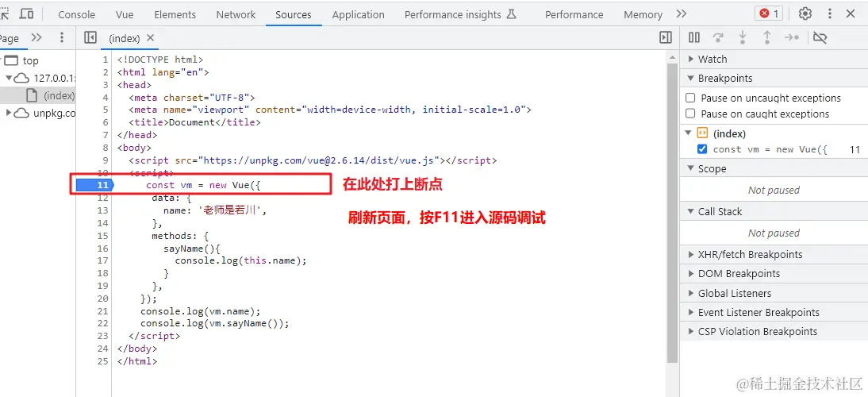
Task: Open the Memory tab
Action: (643, 14)
